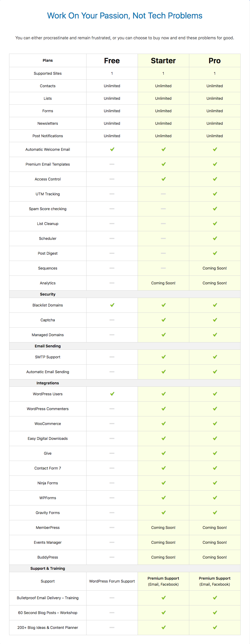Click the Pro checkmark for Post Digest
The image size is (250, 644).
point(215,253)
